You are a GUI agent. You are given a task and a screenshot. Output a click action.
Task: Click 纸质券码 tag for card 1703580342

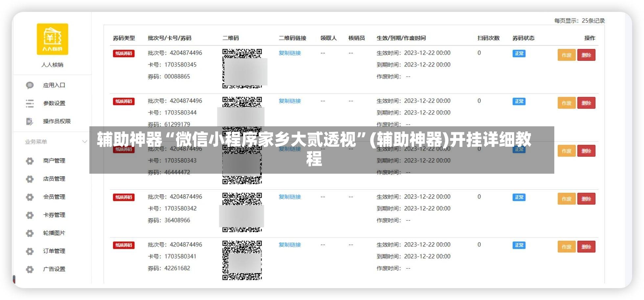click(x=124, y=197)
